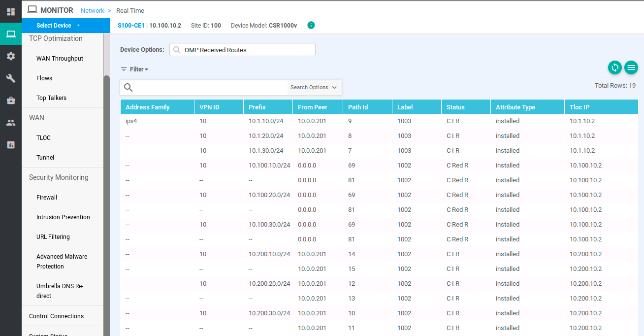Viewport: 644px width, 336px height.
Task: Open the Analytics chart icon in sidebar
Action: (11, 145)
